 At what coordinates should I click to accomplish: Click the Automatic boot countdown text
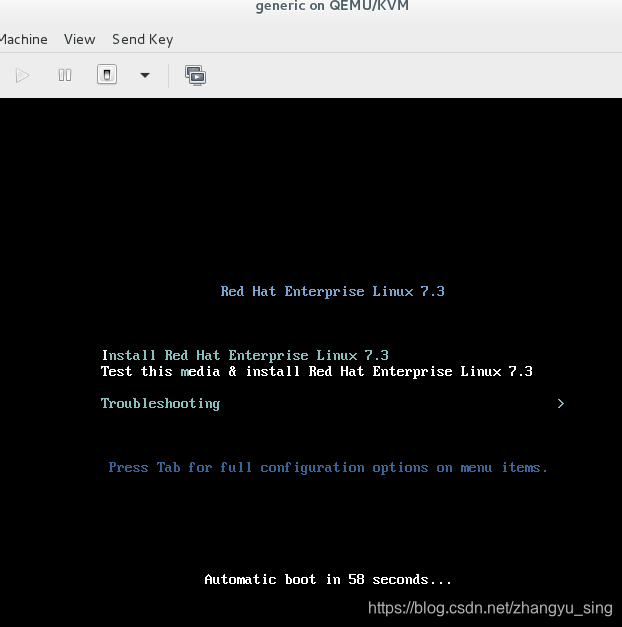click(x=328, y=579)
